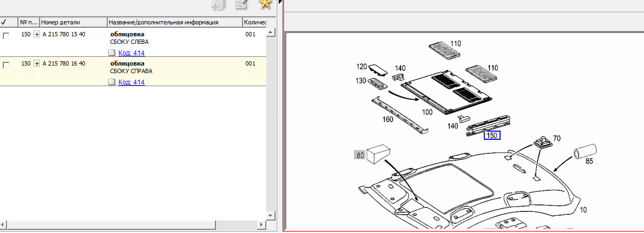The image size is (644, 233).
Task: Select part number A 215 780 15 40
Action: pyautogui.click(x=64, y=34)
